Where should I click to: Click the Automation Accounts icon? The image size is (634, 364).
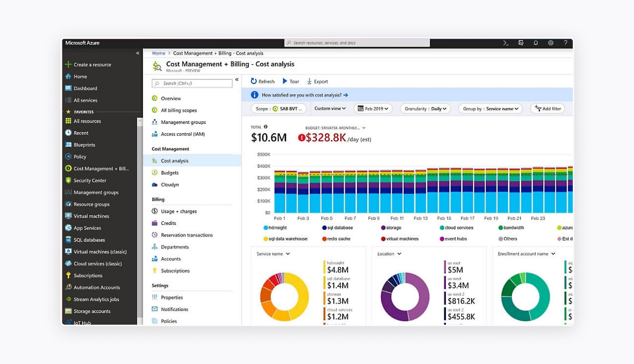click(68, 287)
